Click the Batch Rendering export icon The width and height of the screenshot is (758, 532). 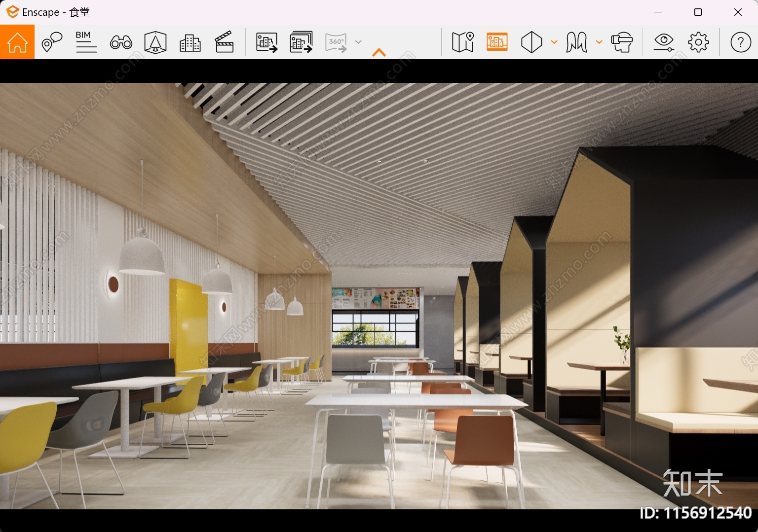tap(302, 42)
